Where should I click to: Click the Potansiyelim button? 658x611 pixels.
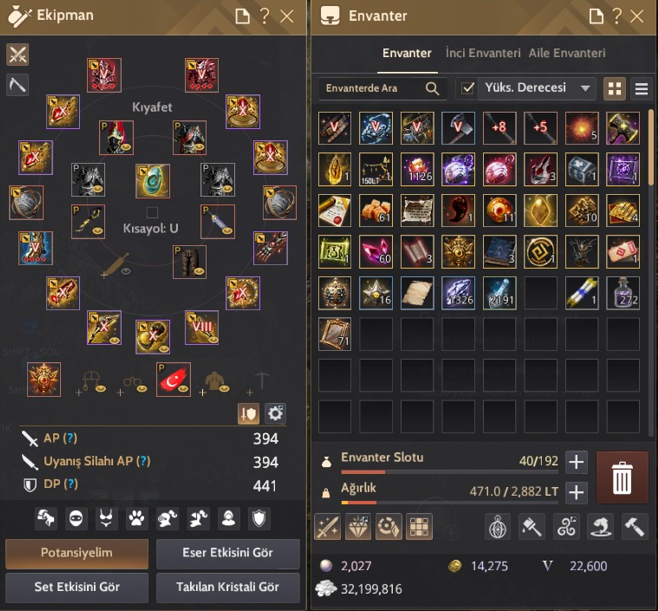pos(77,553)
